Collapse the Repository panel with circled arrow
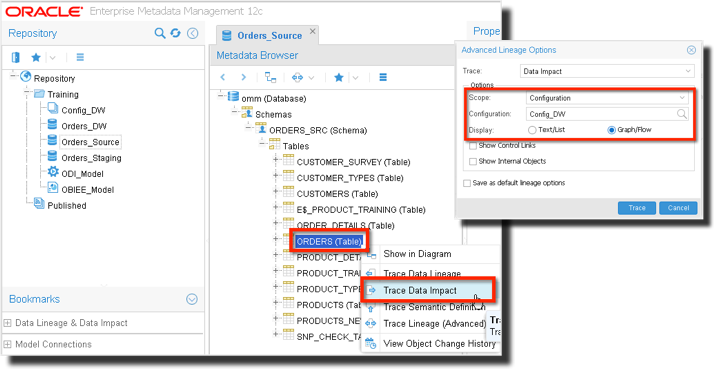Screen dimensions: 714x369 [193, 33]
